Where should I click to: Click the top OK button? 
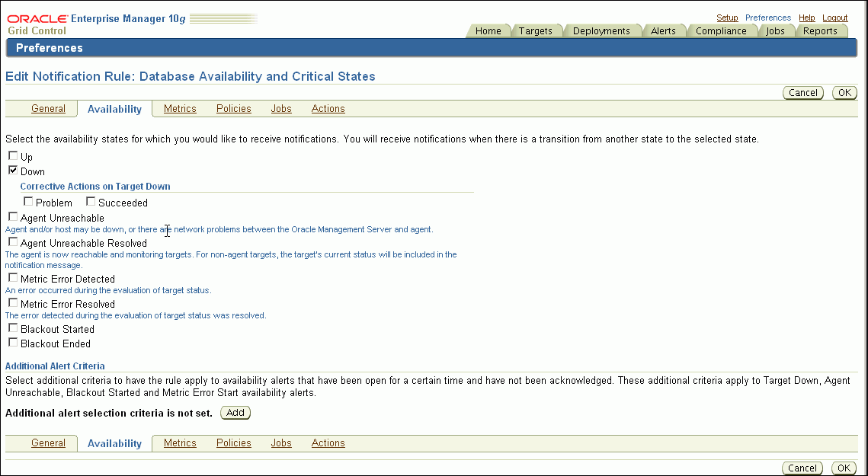point(844,92)
